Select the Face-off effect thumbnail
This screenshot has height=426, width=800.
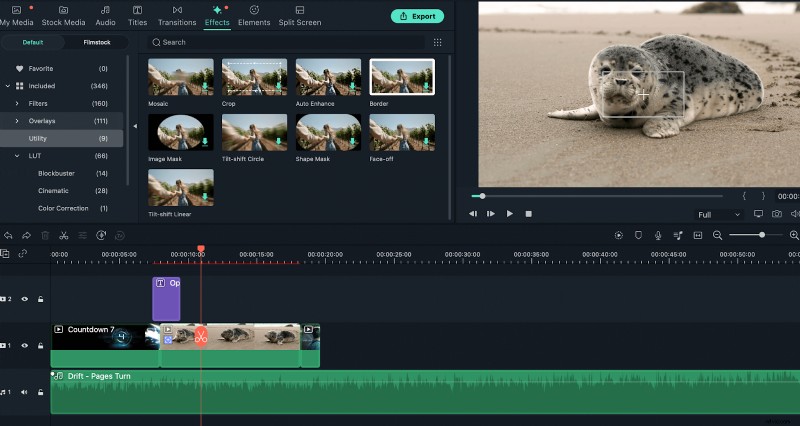[x=402, y=132]
